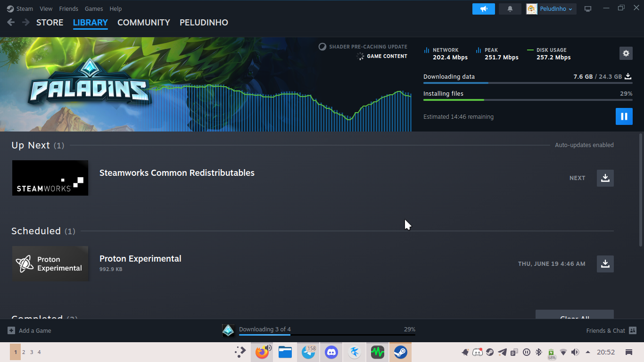Open the Friends menu
Screen dimensions: 644x362
click(69, 8)
